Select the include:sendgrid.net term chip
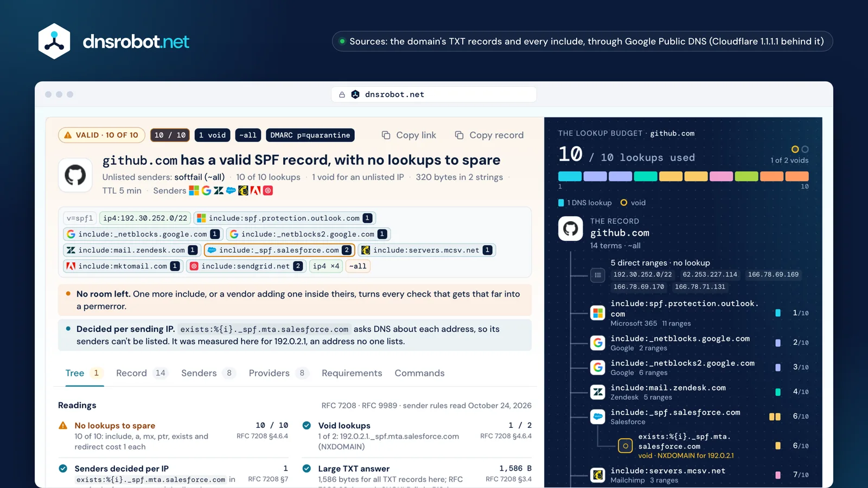Image resolution: width=868 pixels, height=488 pixels. (x=246, y=266)
